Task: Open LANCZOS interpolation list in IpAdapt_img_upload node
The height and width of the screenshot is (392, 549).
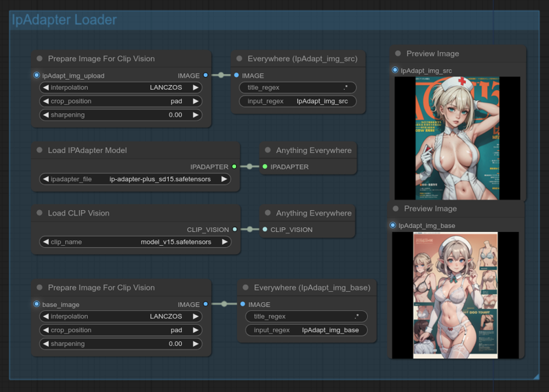Action: (x=121, y=87)
